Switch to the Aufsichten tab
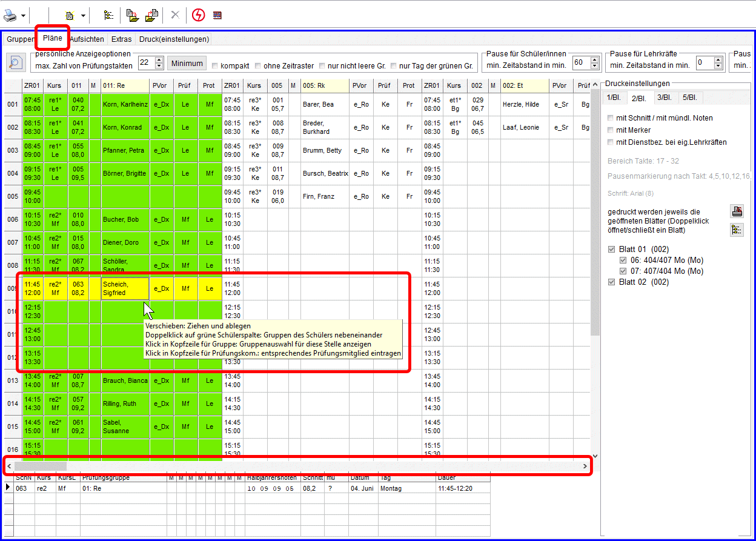 [x=87, y=39]
